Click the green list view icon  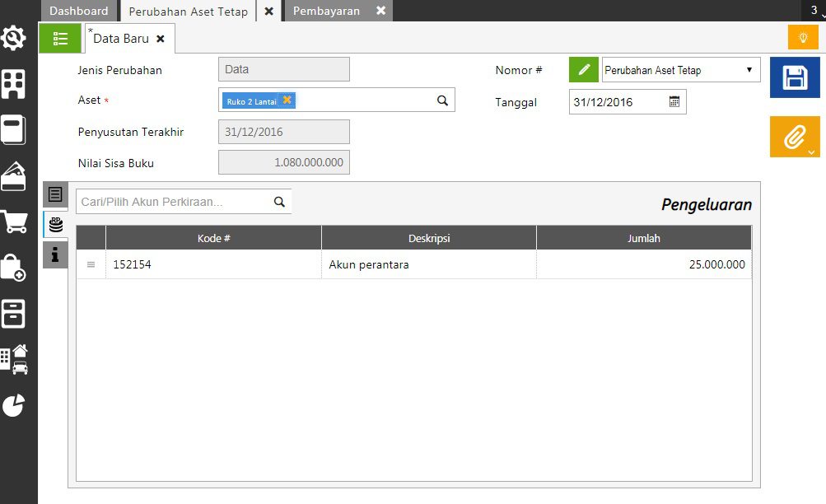click(x=60, y=39)
